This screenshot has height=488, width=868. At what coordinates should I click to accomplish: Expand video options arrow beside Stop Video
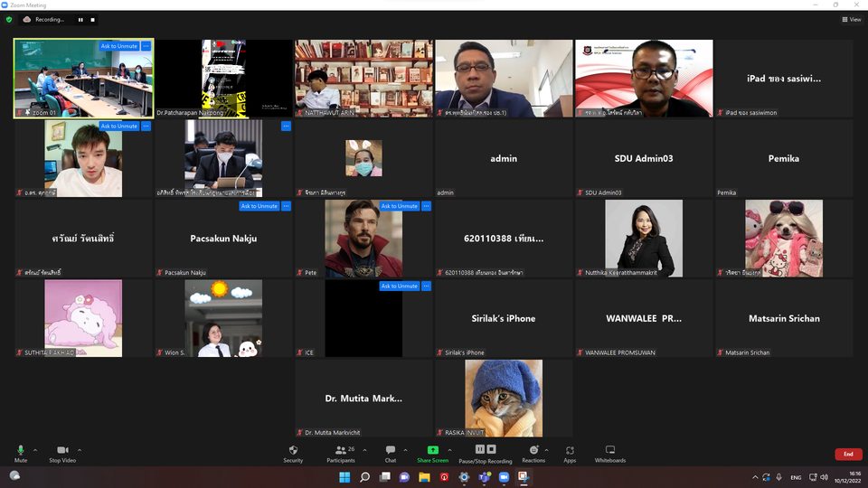point(80,449)
